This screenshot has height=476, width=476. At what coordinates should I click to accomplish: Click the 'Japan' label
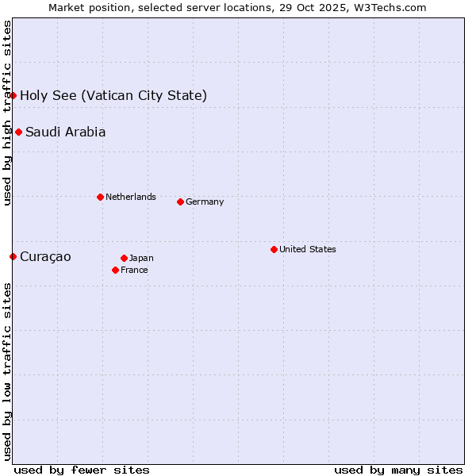point(141,258)
